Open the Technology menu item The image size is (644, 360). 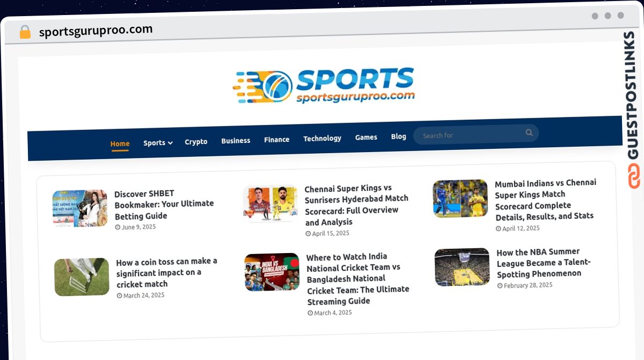coord(322,139)
